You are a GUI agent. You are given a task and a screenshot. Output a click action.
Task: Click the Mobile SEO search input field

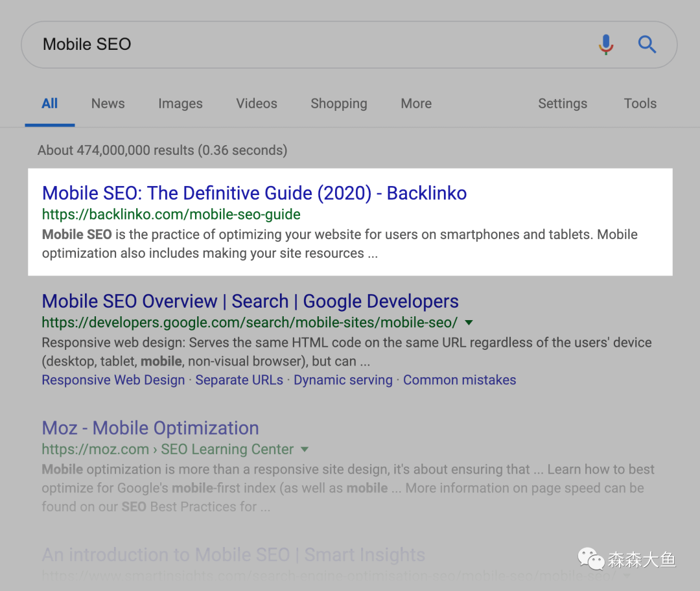pyautogui.click(x=311, y=45)
